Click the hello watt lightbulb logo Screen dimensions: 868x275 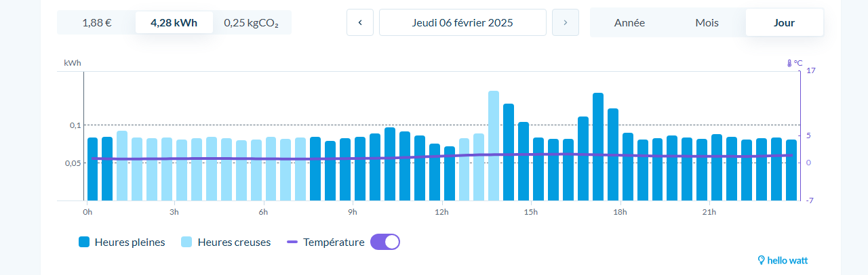point(762,260)
